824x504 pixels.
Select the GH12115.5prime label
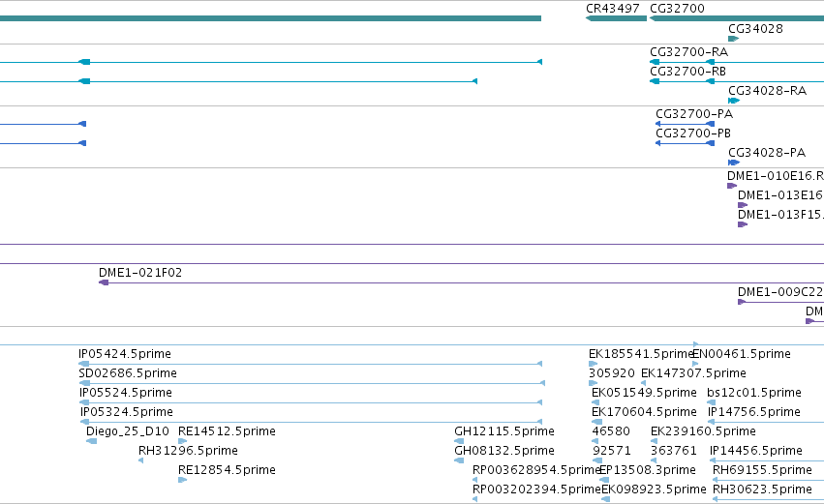pyautogui.click(x=504, y=431)
